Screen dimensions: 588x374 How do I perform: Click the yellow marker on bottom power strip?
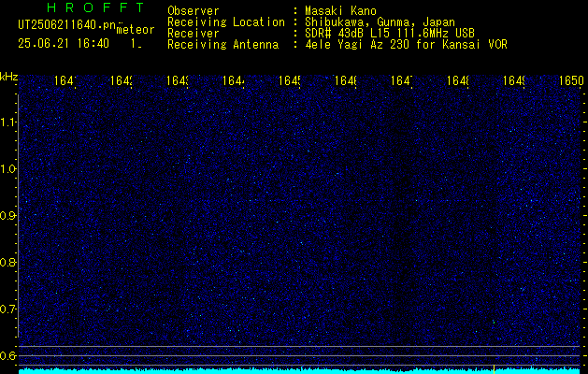(495, 369)
